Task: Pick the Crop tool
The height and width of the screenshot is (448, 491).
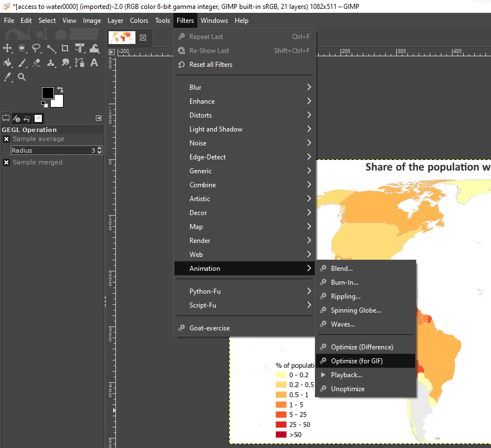Action: tap(65, 48)
